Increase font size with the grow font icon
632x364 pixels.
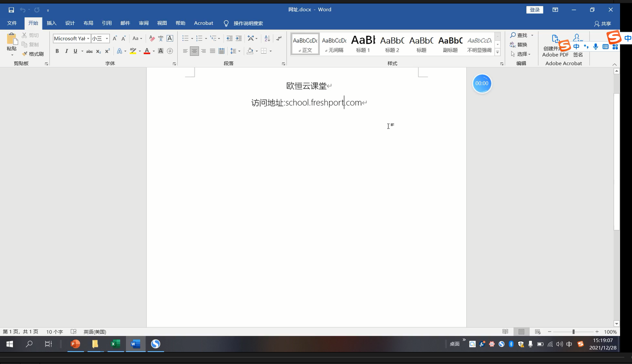click(x=115, y=39)
